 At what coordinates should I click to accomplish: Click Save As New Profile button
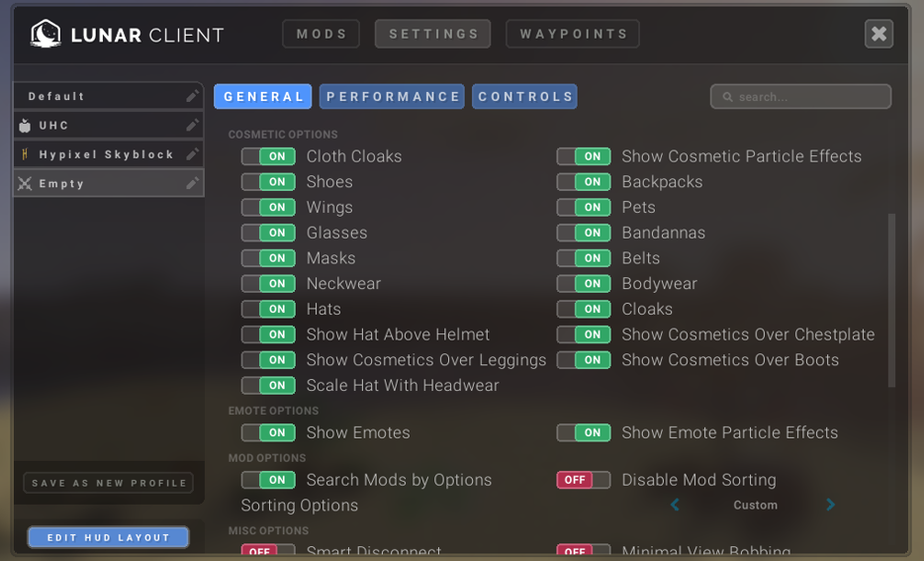click(x=109, y=483)
